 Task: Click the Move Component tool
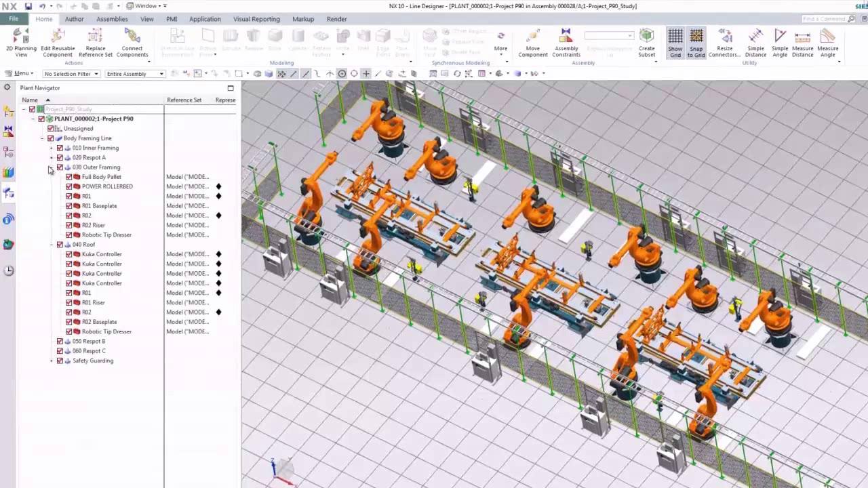pos(533,42)
